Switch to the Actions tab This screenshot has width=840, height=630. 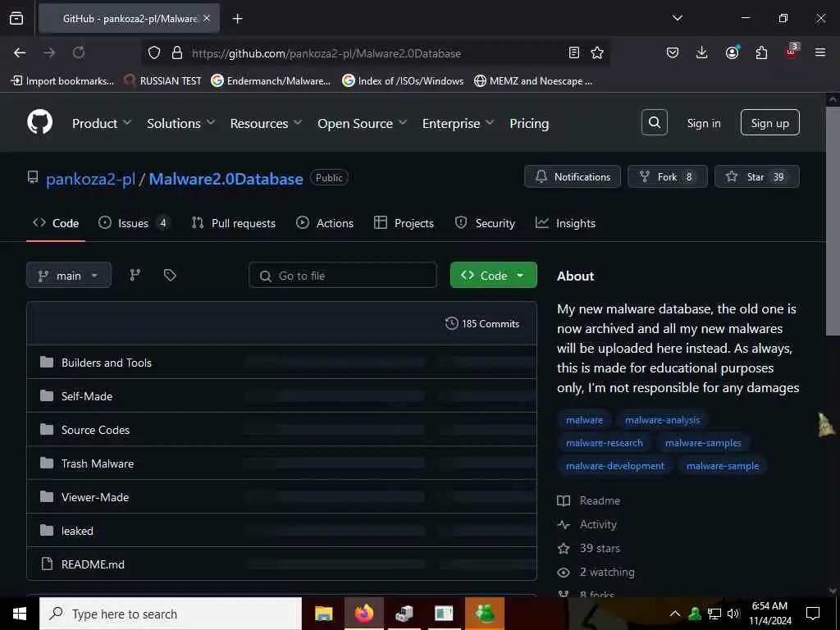point(325,223)
